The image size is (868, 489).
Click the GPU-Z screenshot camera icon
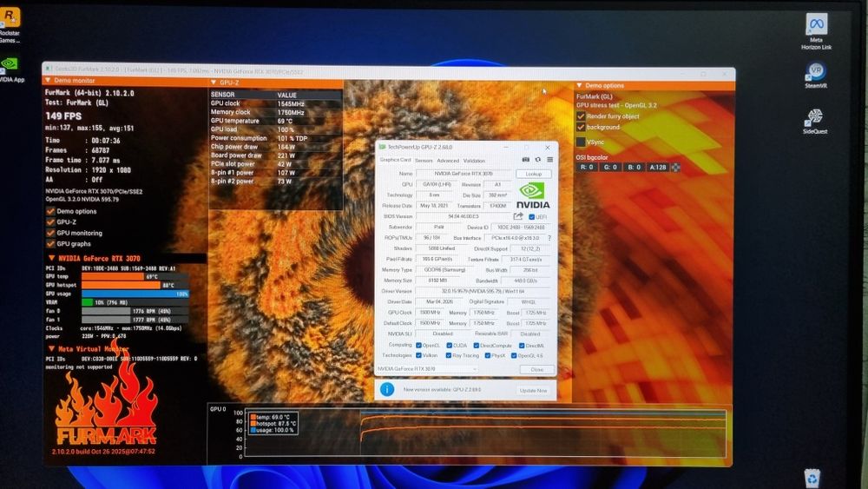tap(525, 160)
